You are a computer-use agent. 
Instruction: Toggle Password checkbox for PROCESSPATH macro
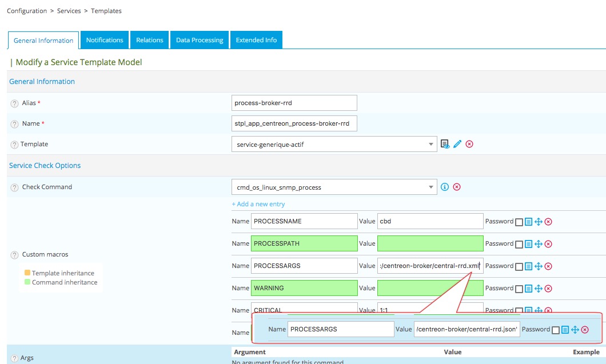[x=519, y=244]
